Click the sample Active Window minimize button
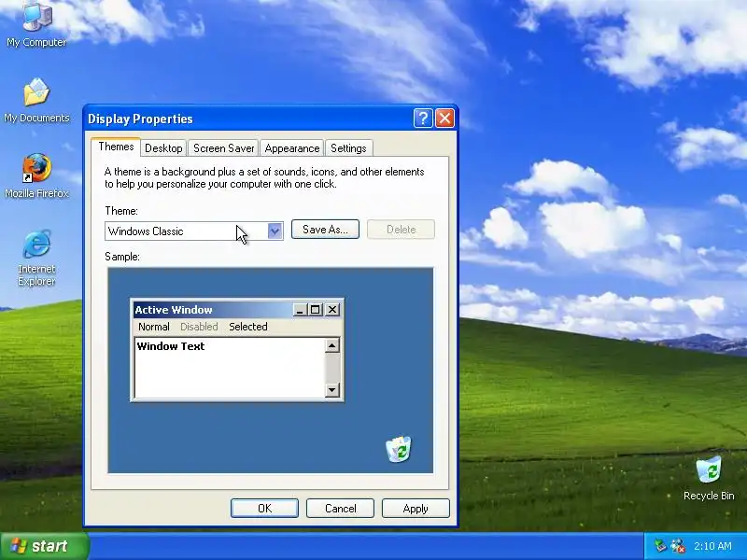 coord(300,310)
